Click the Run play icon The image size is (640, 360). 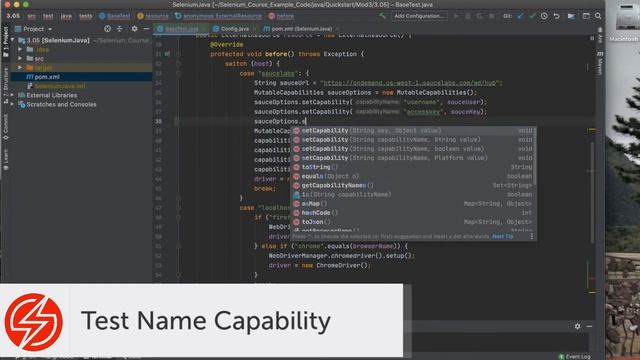pos(456,16)
